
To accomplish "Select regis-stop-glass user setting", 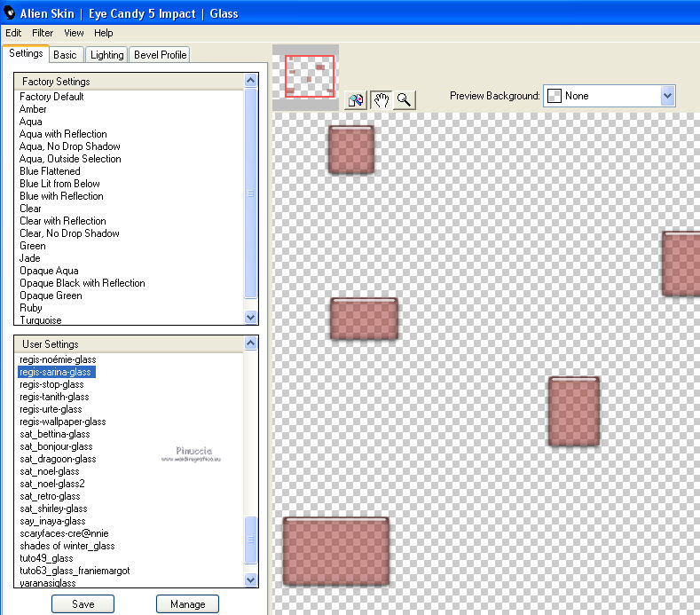I will [x=51, y=384].
